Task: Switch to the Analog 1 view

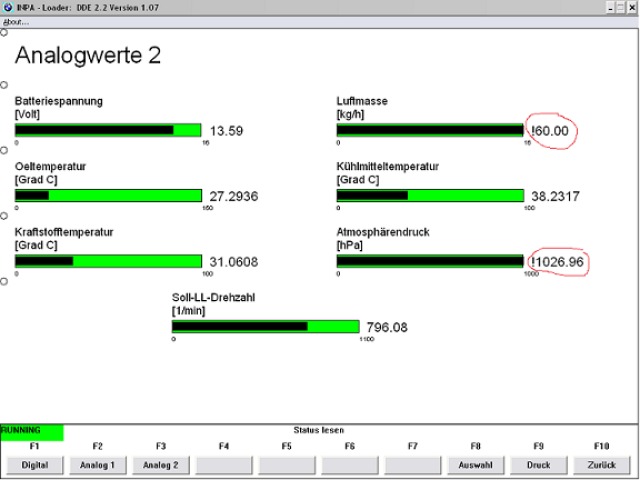Action: tap(98, 465)
